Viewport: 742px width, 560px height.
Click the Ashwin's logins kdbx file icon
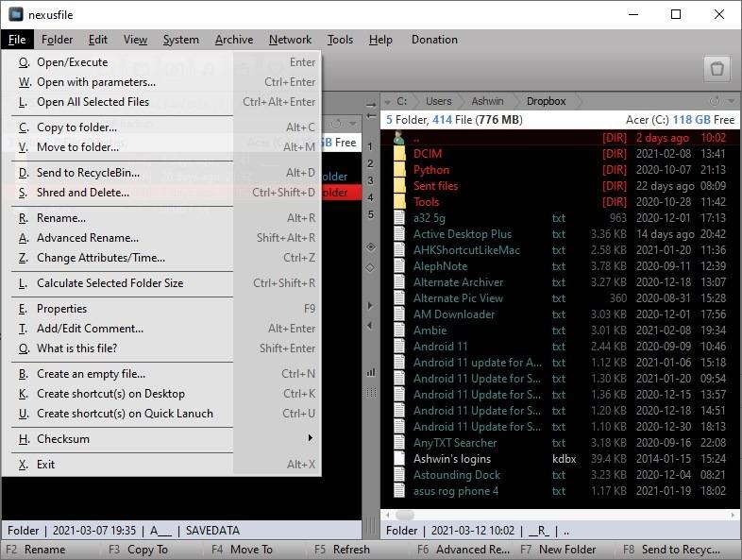point(399,458)
